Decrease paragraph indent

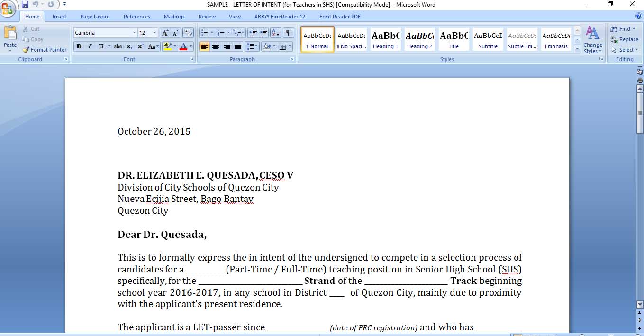[x=253, y=33]
